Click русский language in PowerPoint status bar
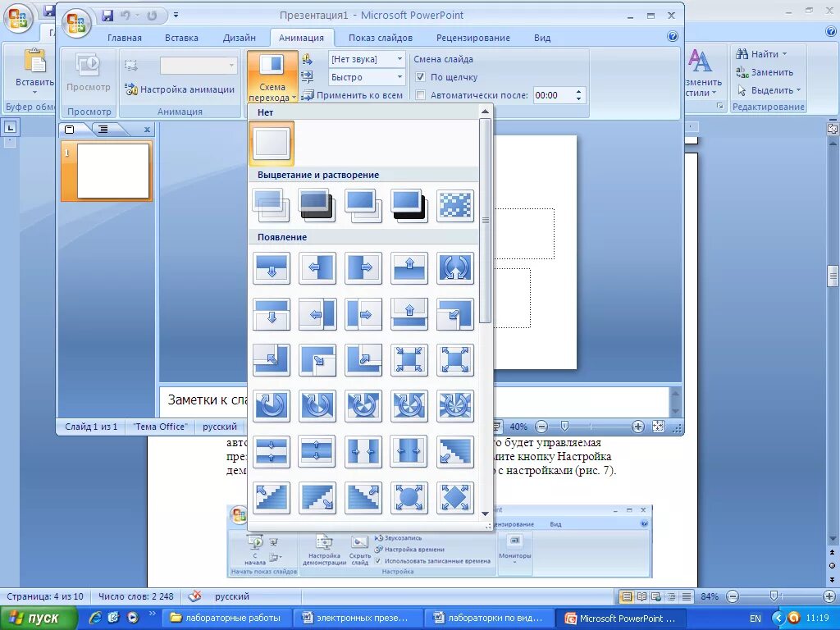Screen dimensions: 840x630 pos(220,427)
